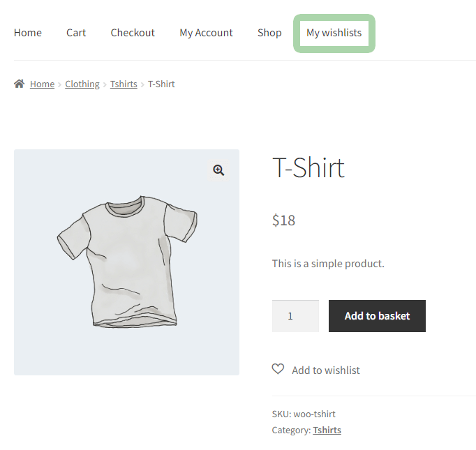Click the house icon in breadcrumb
Image resolution: width=476 pixels, height=450 pixels.
pyautogui.click(x=19, y=84)
